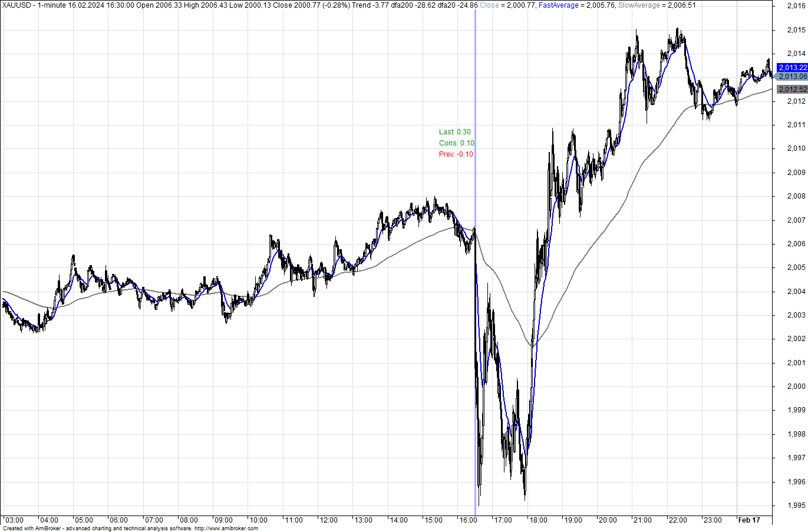The height and width of the screenshot is (532, 808).
Task: Click the 05:00 time axis label
Action: tap(84, 520)
